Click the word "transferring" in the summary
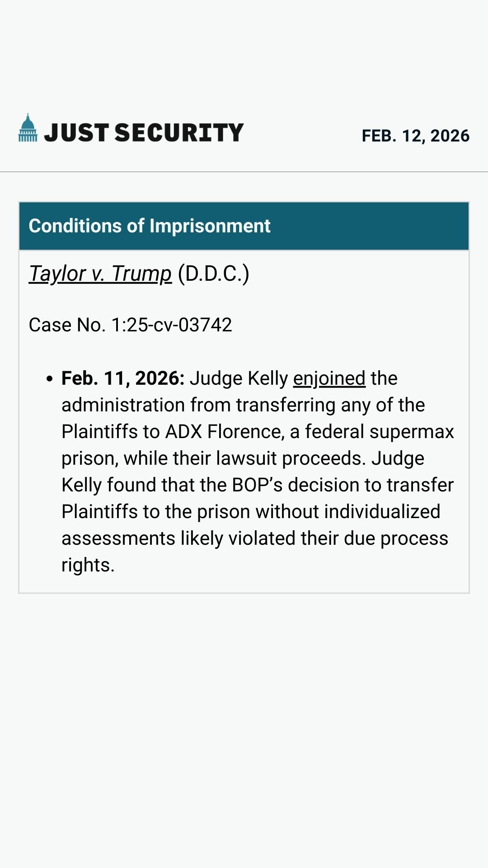This screenshot has height=868, width=488. [x=286, y=405]
